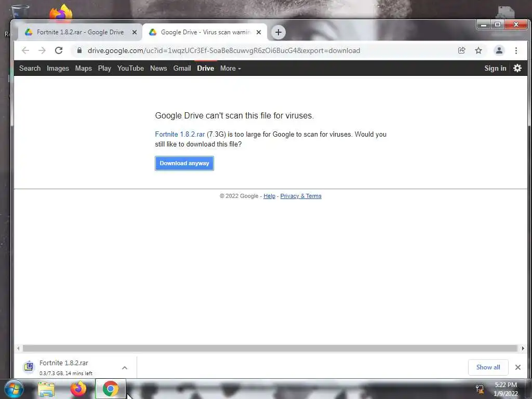Open Images in the Google bar
532x399 pixels.
pos(58,68)
